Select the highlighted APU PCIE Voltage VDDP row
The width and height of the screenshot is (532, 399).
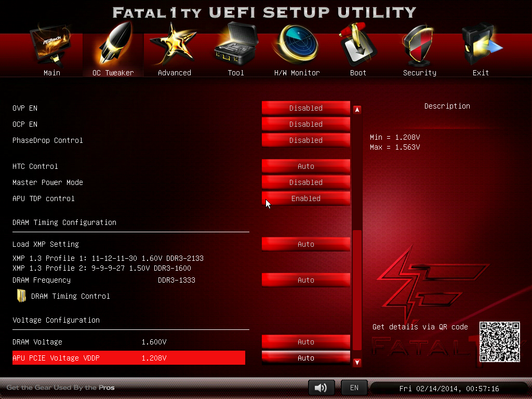point(129,358)
